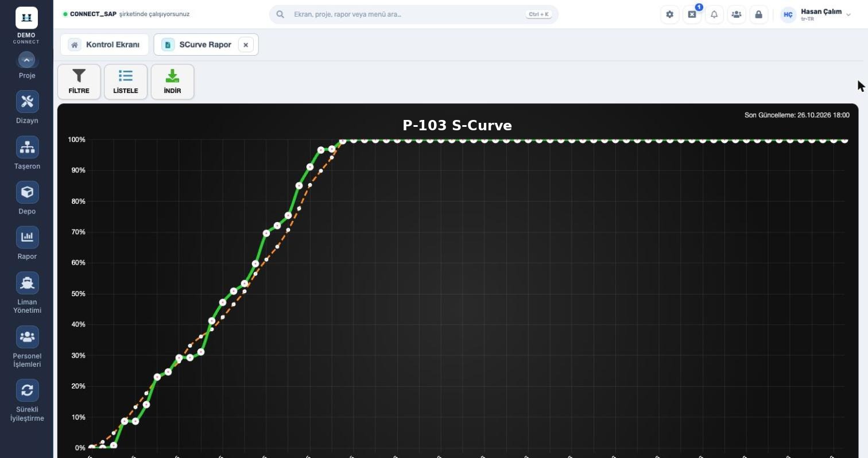Image resolution: width=868 pixels, height=458 pixels.
Task: Click the HÇ user avatar
Action: [x=788, y=15]
